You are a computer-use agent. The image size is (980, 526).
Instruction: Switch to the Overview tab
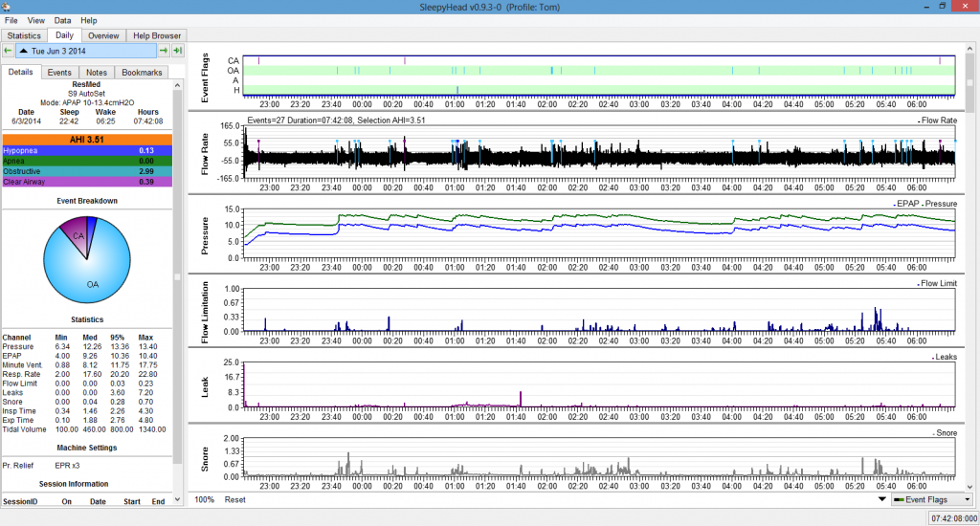point(103,35)
